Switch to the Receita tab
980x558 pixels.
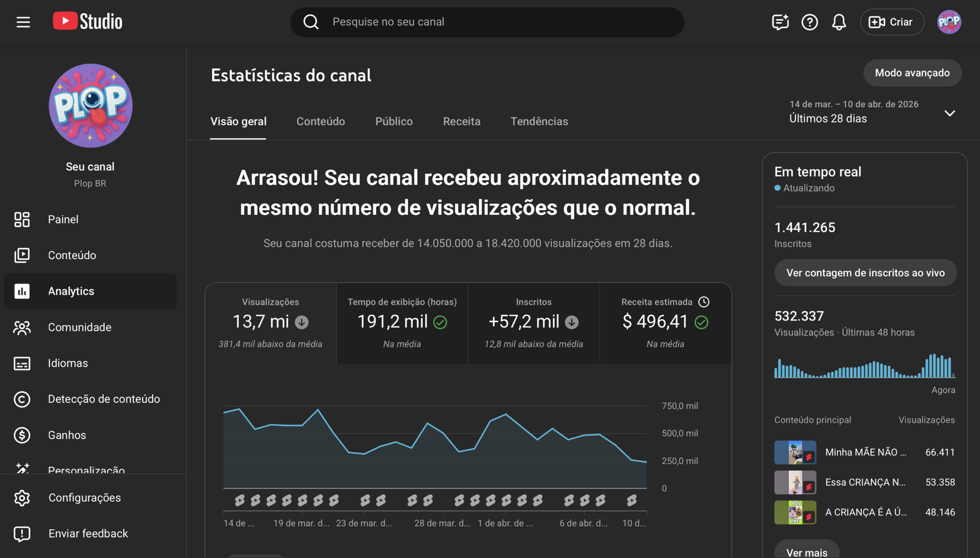coord(462,121)
